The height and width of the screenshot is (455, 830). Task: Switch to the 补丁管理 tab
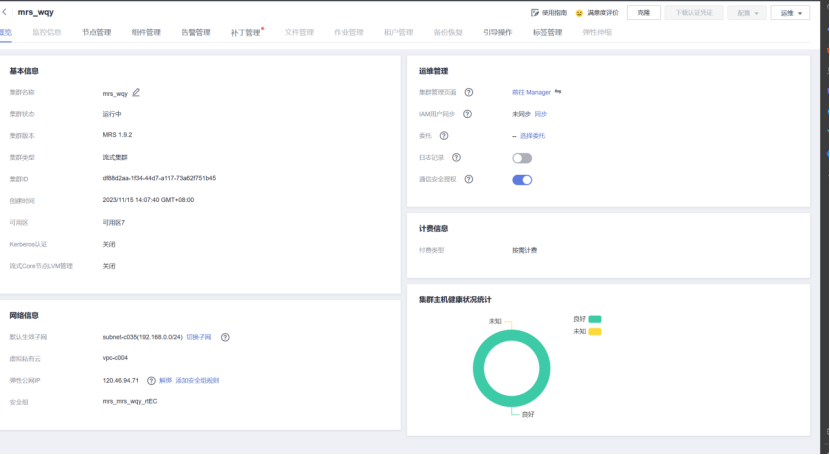pos(246,32)
